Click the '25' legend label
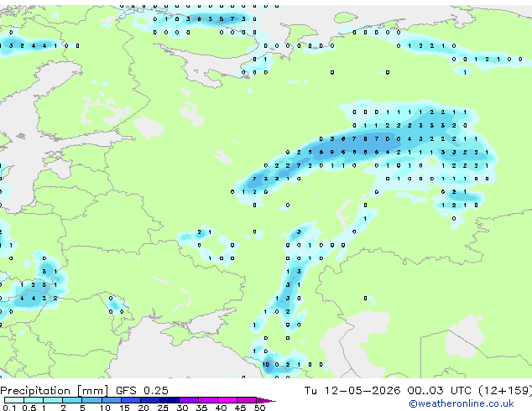The width and height of the screenshot is (532, 411). [163, 408]
